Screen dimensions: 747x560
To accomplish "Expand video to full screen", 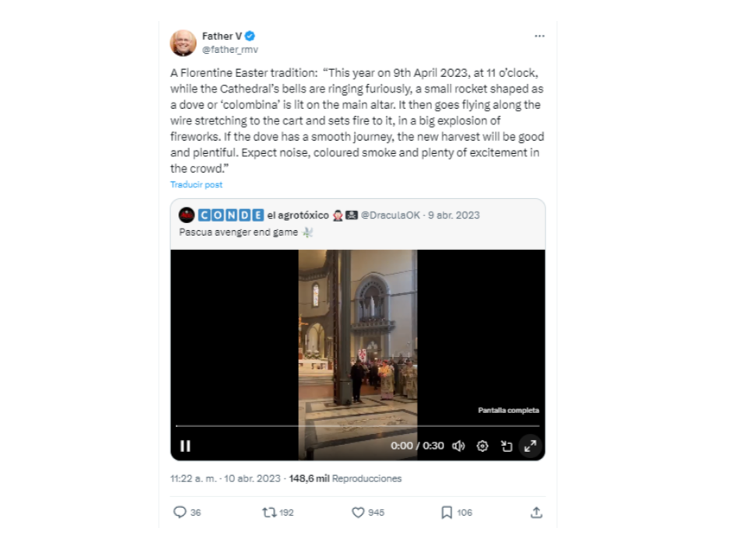I will 530,446.
